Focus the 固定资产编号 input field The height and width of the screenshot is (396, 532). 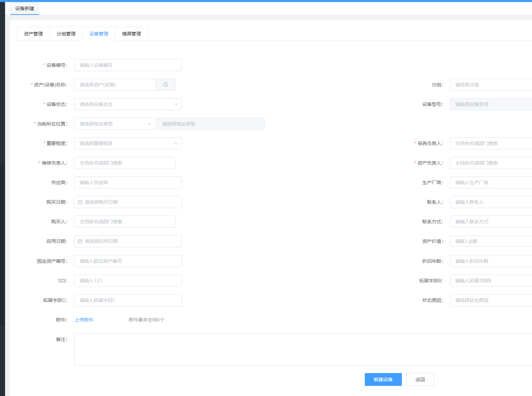tap(128, 261)
